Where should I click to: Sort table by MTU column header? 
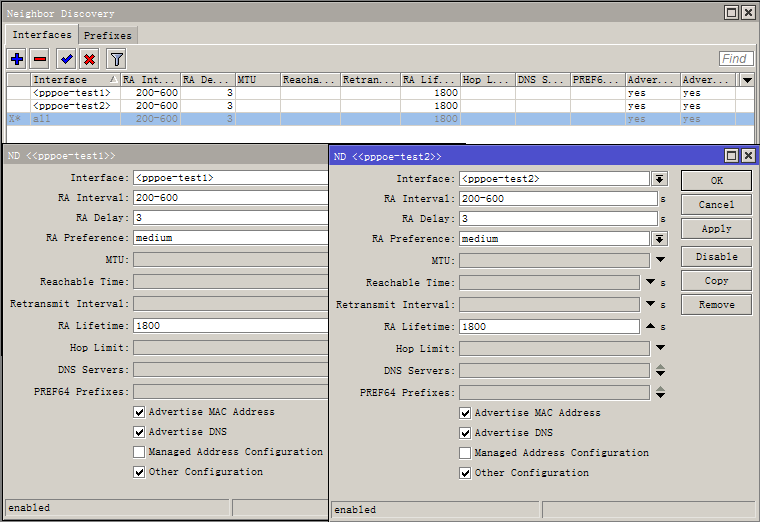tap(258, 79)
